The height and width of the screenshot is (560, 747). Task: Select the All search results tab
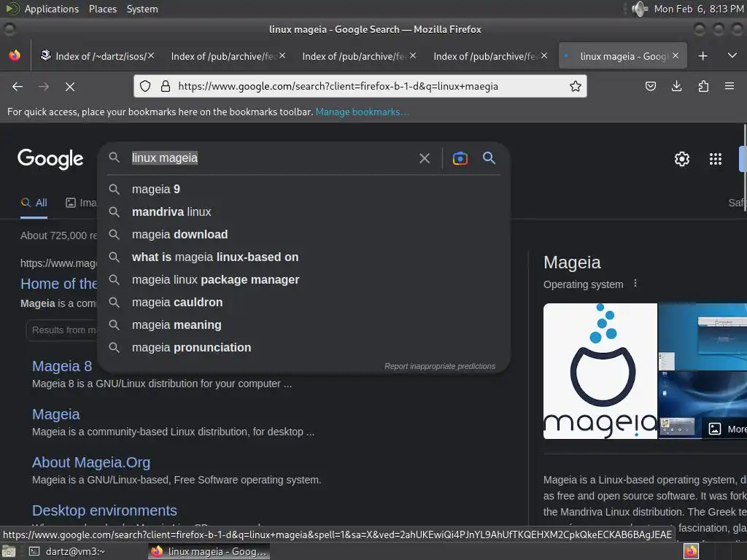coord(34,203)
